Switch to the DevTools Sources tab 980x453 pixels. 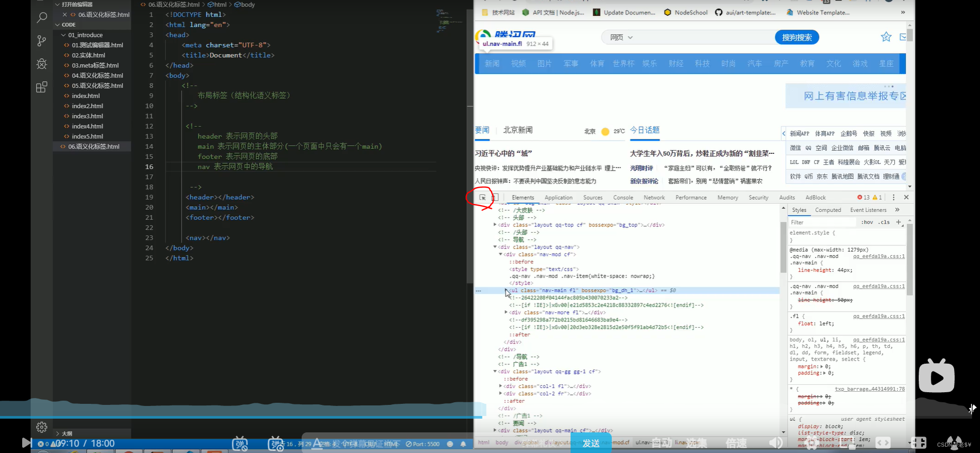[593, 197]
